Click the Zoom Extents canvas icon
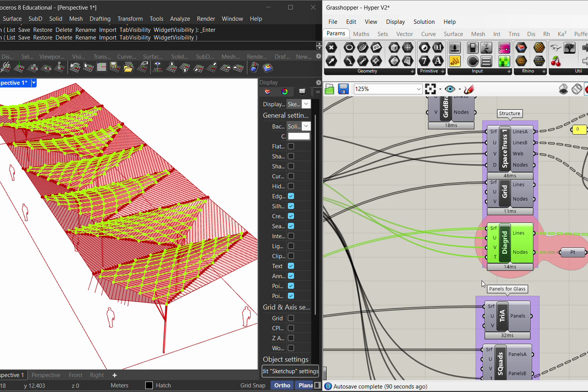Image resolution: width=588 pixels, height=392 pixels. 431,89
